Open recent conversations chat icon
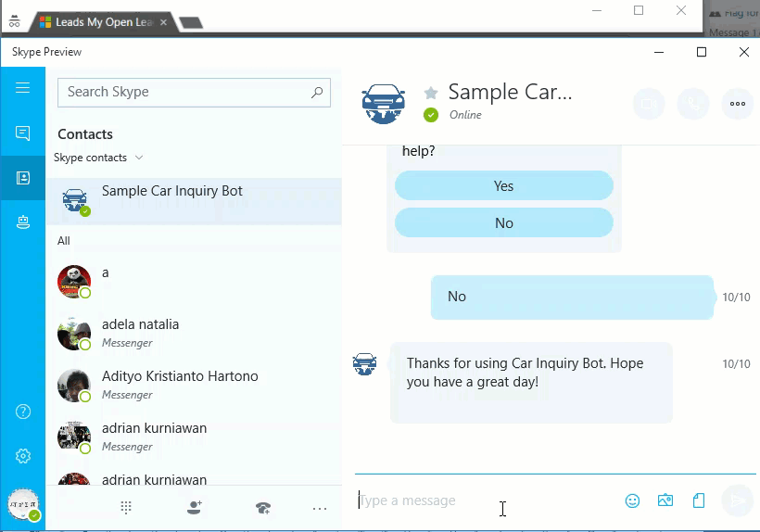760x532 pixels. click(23, 133)
